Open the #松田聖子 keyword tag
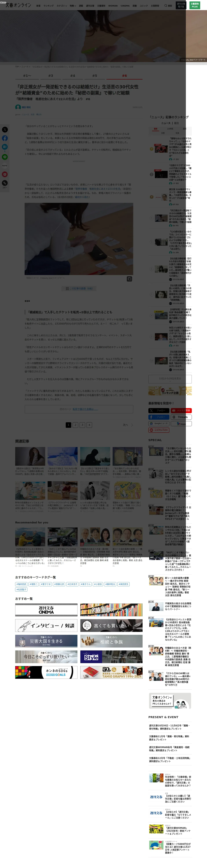The image size is (207, 868). (21, 590)
